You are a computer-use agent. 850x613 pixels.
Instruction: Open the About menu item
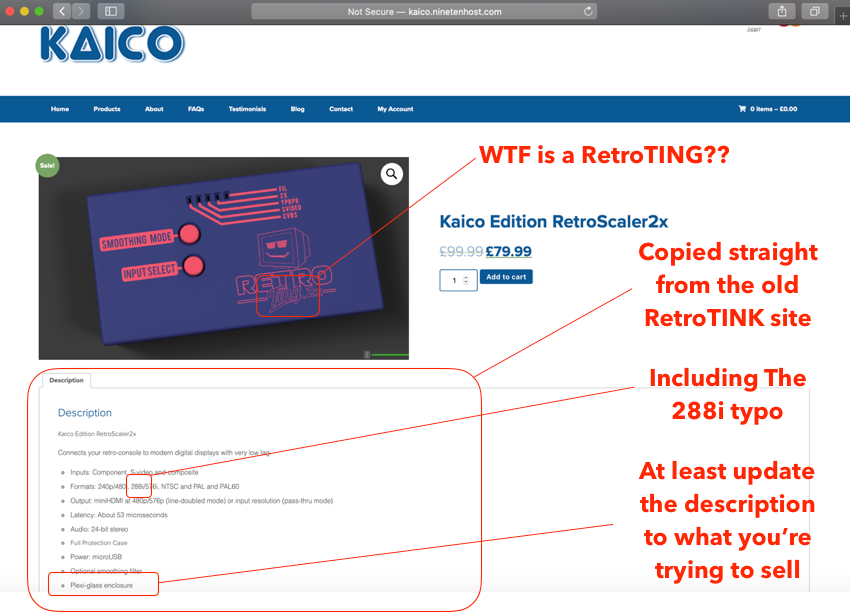coord(154,109)
